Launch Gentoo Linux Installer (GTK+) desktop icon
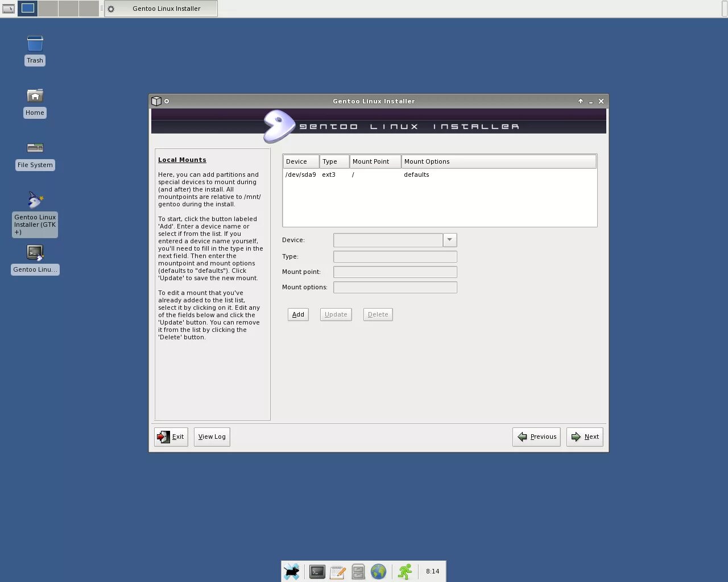This screenshot has height=582, width=728. pyautogui.click(x=35, y=201)
